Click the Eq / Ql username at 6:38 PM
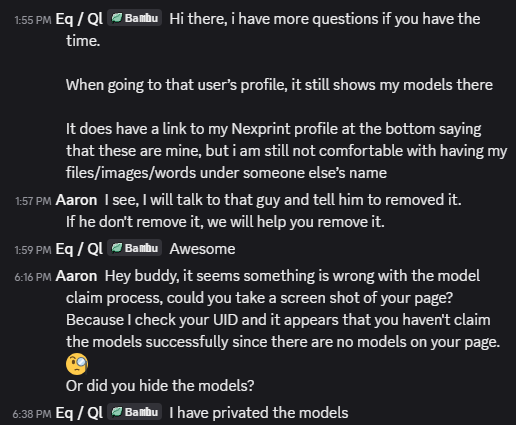The height and width of the screenshot is (425, 516). (79, 413)
